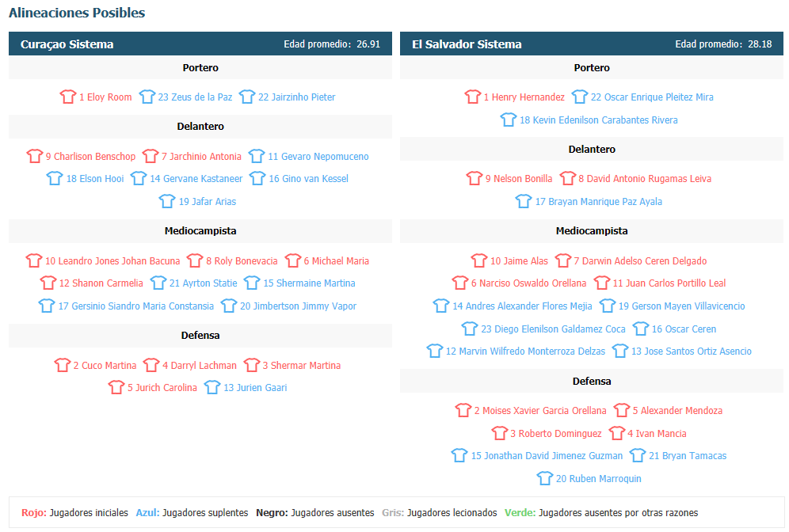Click the Alineaciones Posibles heading

pyautogui.click(x=77, y=13)
